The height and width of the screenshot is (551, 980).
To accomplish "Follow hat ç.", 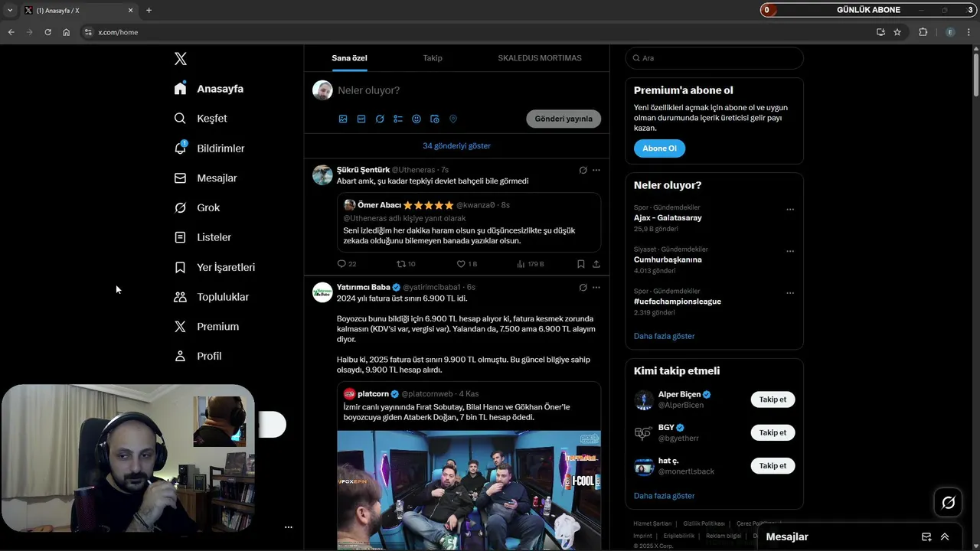I will [773, 465].
